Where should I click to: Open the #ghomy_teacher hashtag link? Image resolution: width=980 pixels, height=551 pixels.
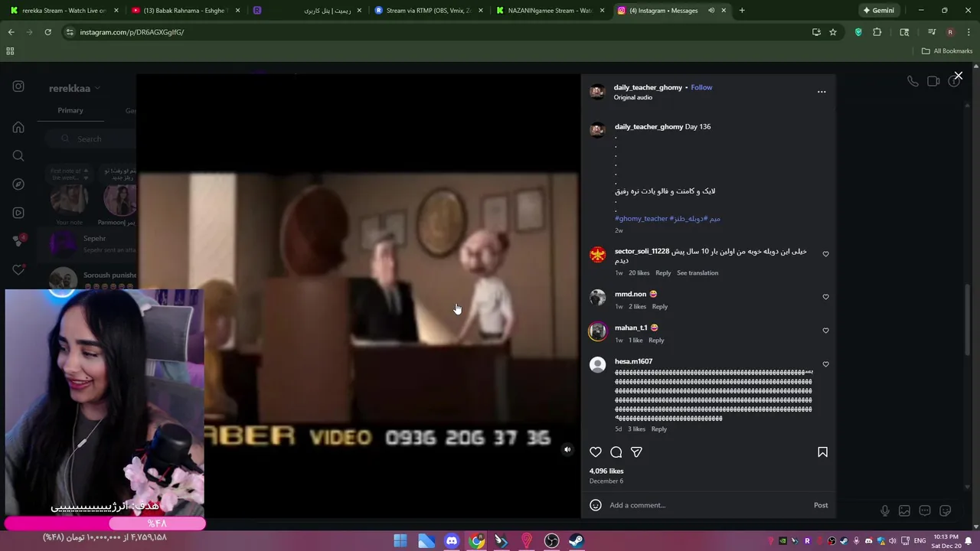[641, 219]
